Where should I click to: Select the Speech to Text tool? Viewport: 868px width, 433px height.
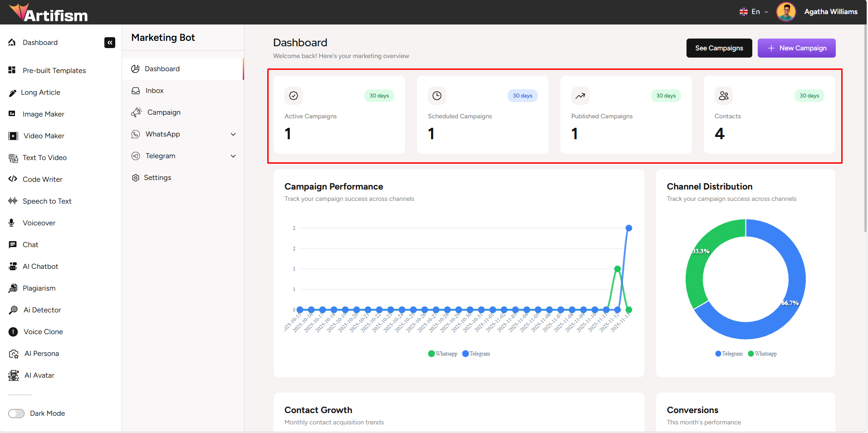(47, 201)
